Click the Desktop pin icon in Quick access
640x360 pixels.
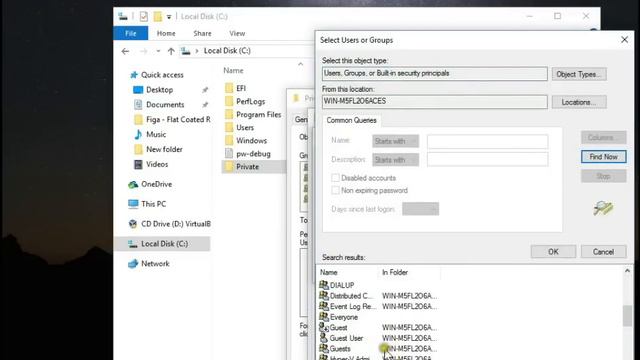click(x=205, y=90)
